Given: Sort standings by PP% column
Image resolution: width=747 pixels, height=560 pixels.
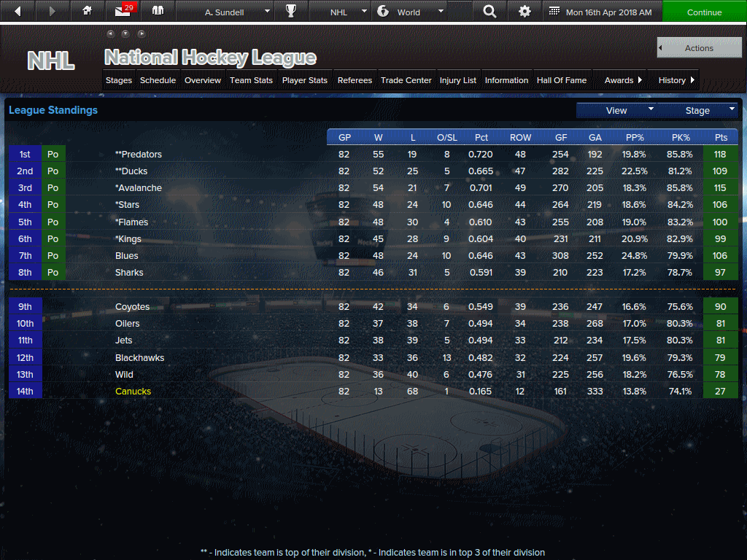Looking at the screenshot, I should [635, 138].
